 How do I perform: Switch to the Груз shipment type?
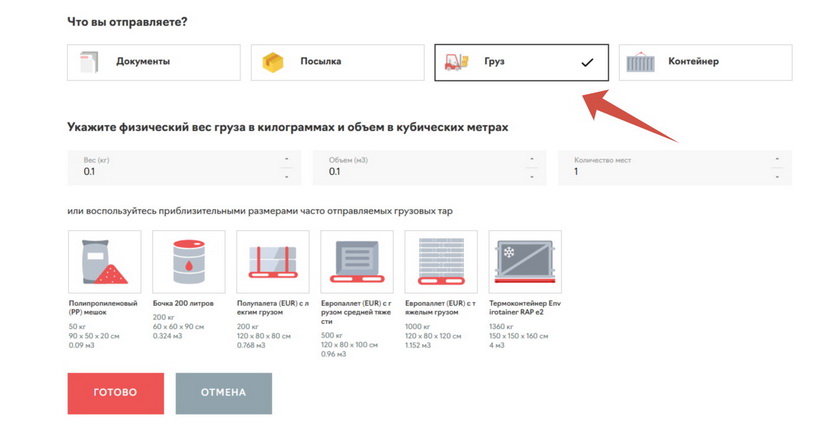click(x=521, y=62)
